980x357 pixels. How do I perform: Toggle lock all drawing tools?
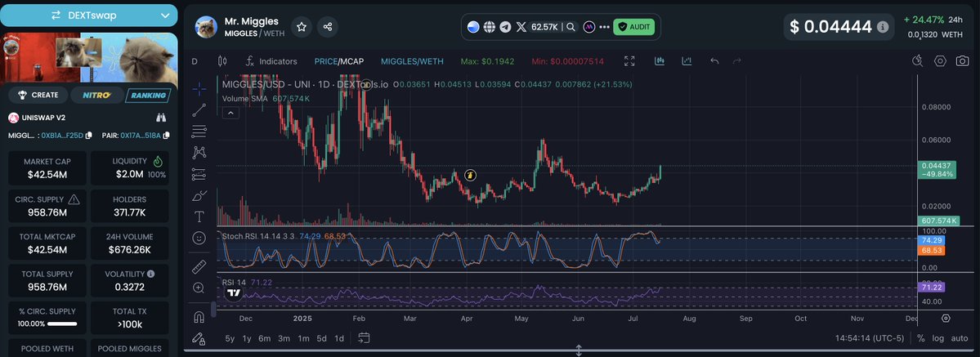point(199,338)
